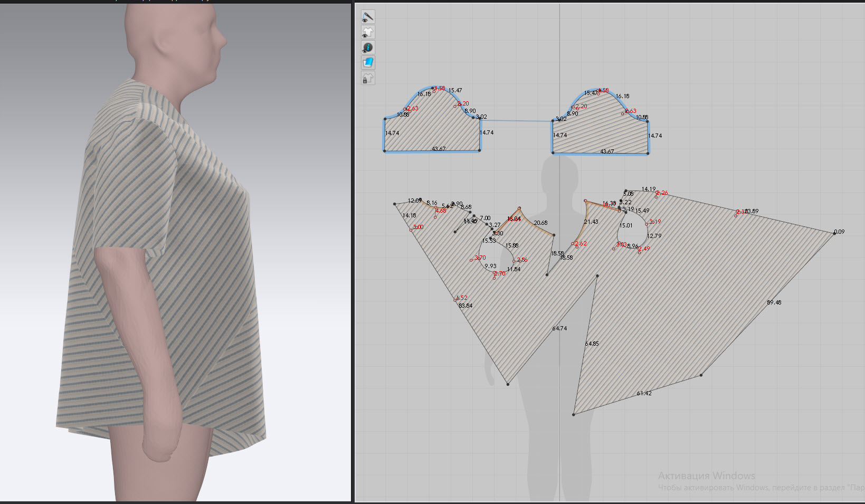The image size is (865, 504).
Task: Click the 20.68 curve length label
Action: (x=540, y=223)
